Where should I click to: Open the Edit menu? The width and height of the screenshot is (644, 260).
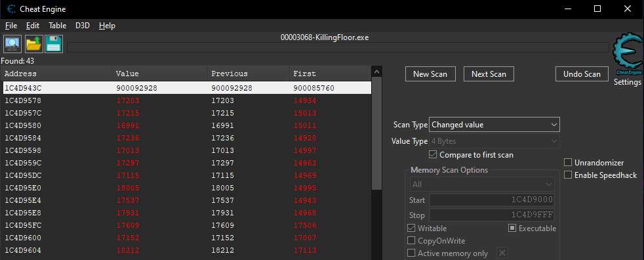tap(33, 26)
